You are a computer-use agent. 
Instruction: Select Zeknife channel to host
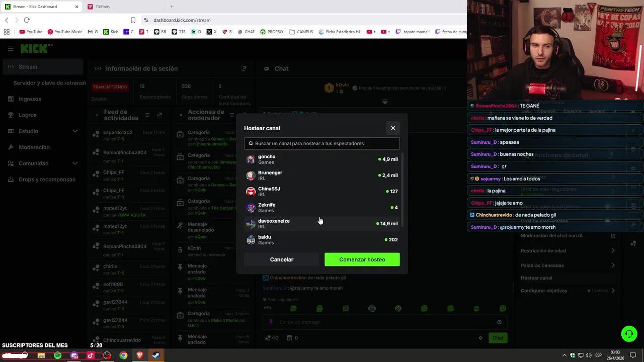pos(322,208)
